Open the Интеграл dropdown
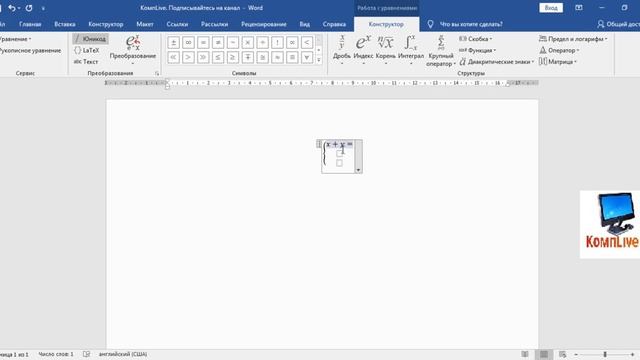 click(411, 51)
